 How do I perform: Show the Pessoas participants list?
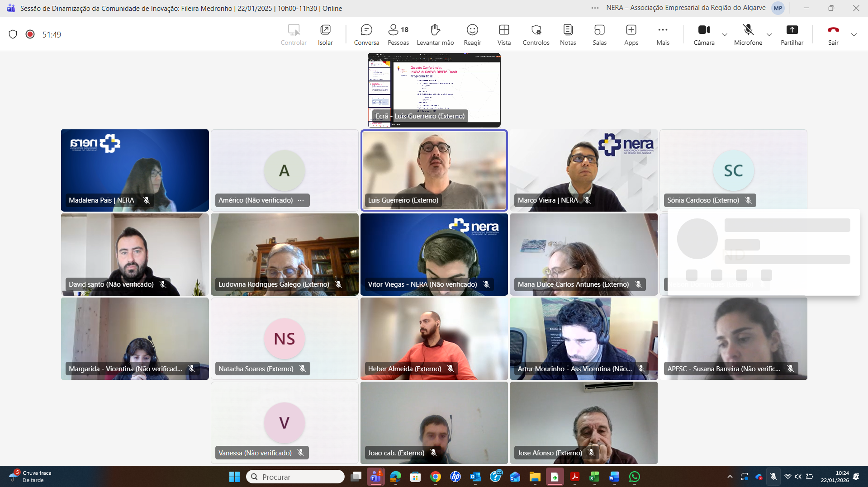(x=398, y=35)
